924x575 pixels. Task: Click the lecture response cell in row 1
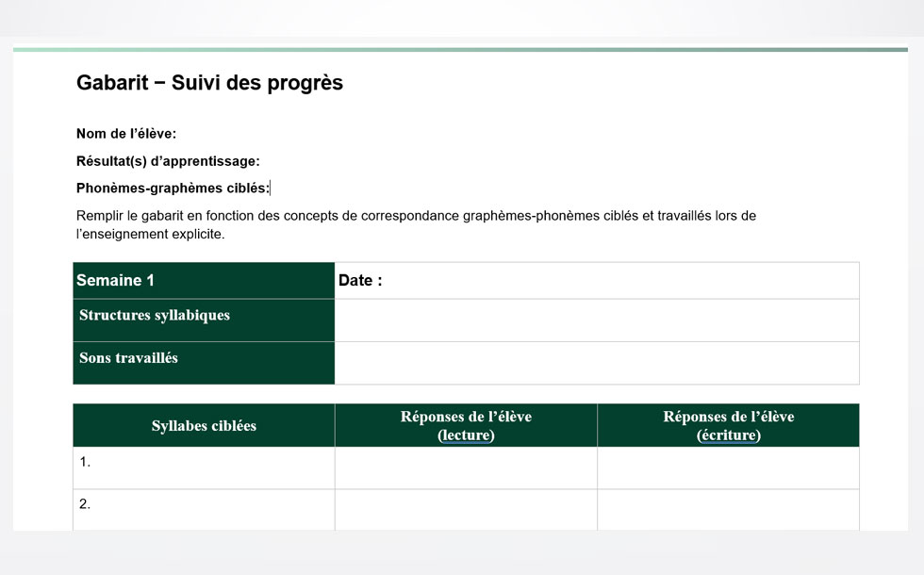pos(466,468)
